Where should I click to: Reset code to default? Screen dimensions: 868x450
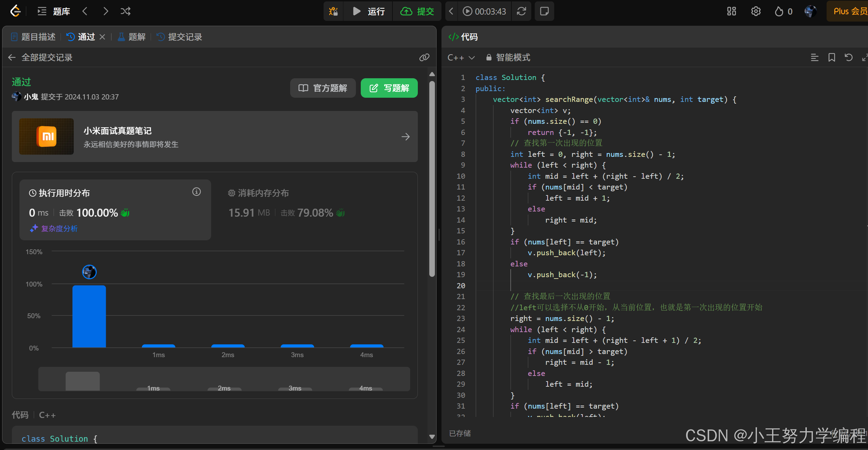click(849, 57)
